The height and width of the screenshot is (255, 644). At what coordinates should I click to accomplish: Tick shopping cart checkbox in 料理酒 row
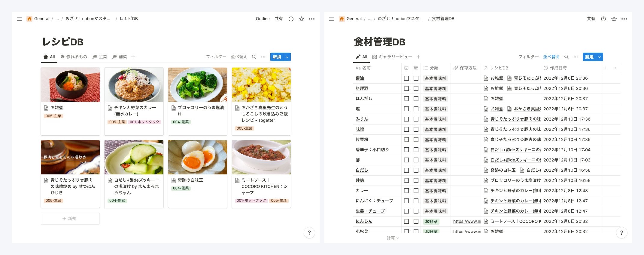(x=416, y=88)
